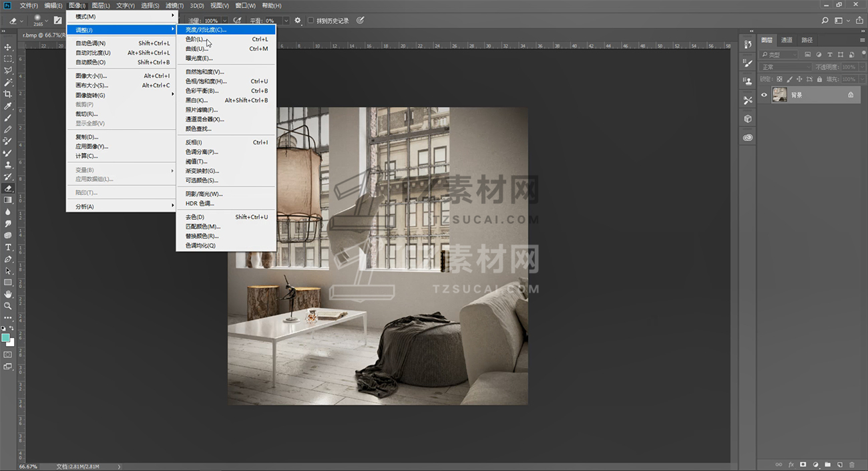The width and height of the screenshot is (868, 471).
Task: Hide the 背景 layer with eye icon
Action: click(x=765, y=95)
